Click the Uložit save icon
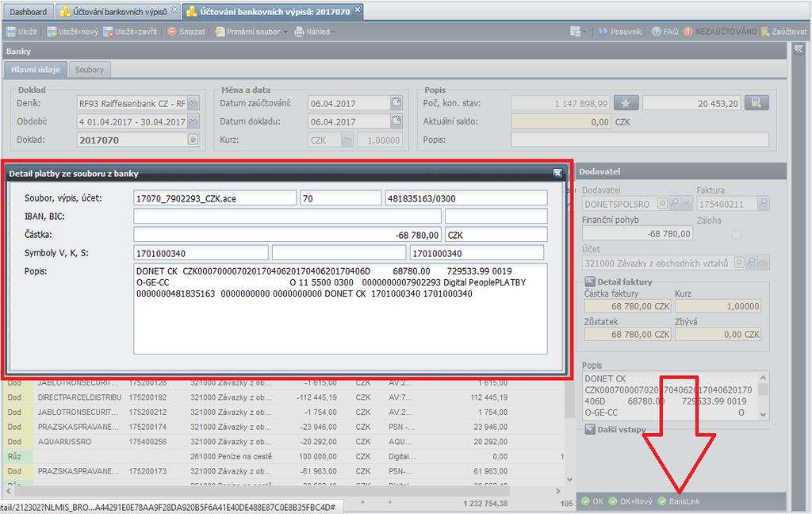Screen dimensions: 812x514 (11, 32)
